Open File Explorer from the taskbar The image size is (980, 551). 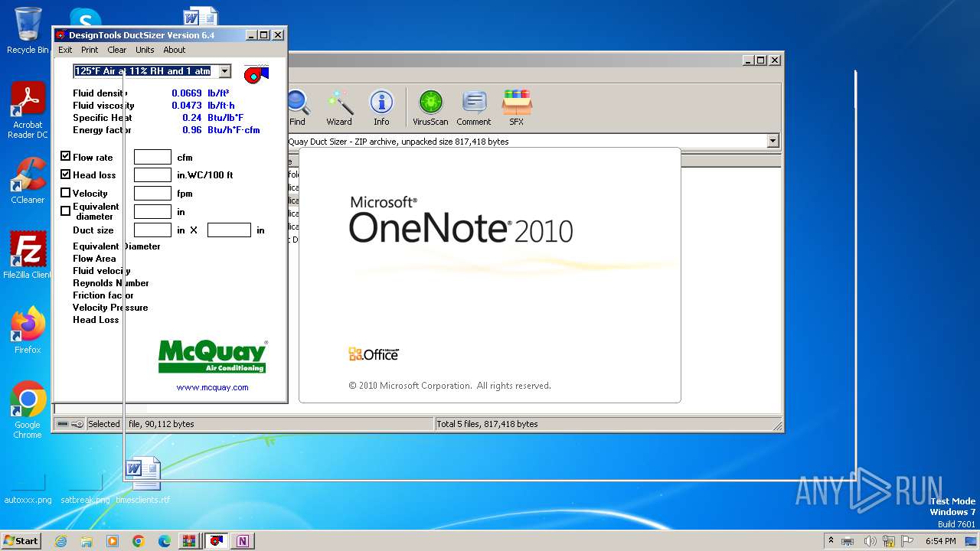[87, 541]
